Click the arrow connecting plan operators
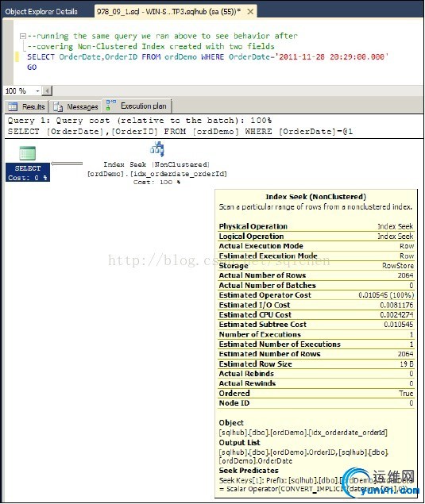This screenshot has height=504, width=425. click(67, 164)
